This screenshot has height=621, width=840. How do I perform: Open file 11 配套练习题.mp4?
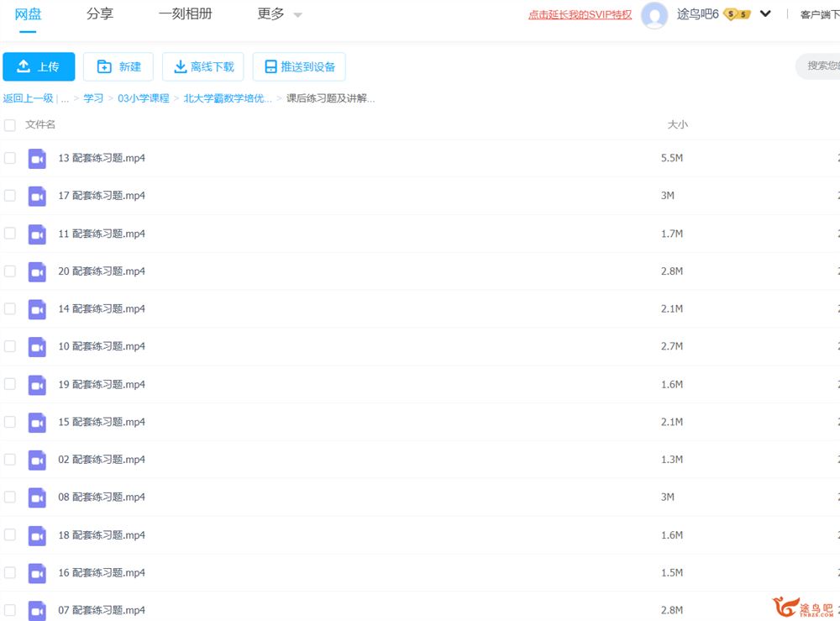coord(102,234)
